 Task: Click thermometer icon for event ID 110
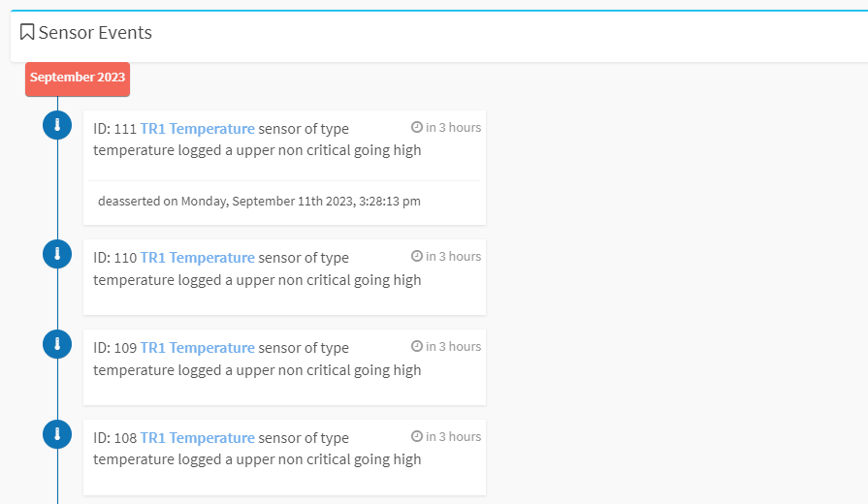pyautogui.click(x=57, y=254)
